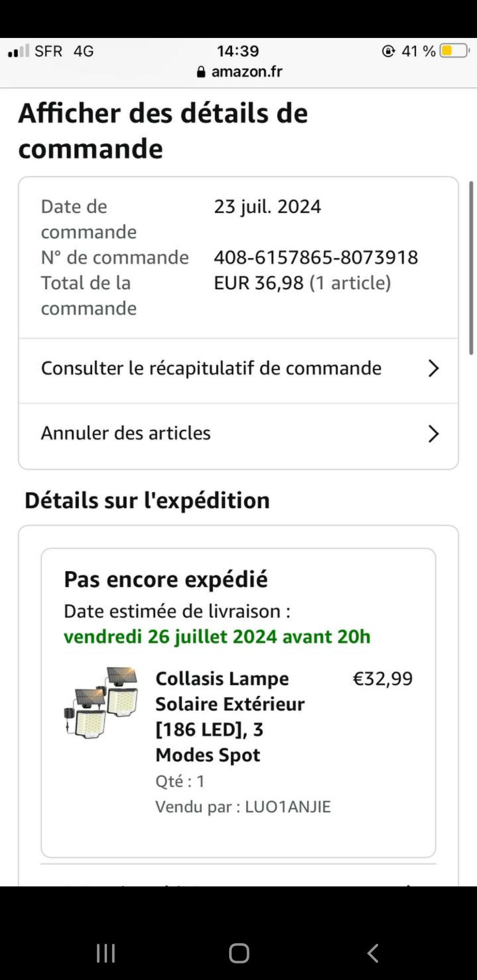Screen dimensions: 477x980
Task: Tap the Pas encore expédié status heading
Action: (x=166, y=579)
